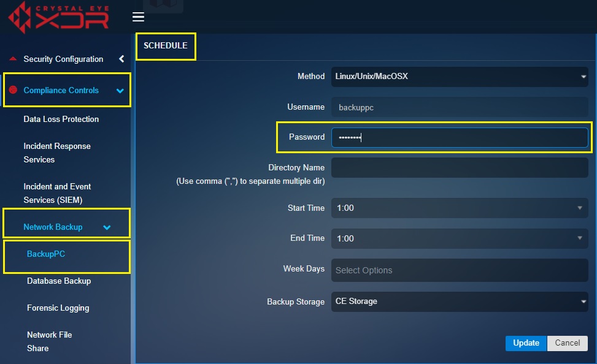Open the Method dropdown
The height and width of the screenshot is (364, 597).
tap(460, 77)
